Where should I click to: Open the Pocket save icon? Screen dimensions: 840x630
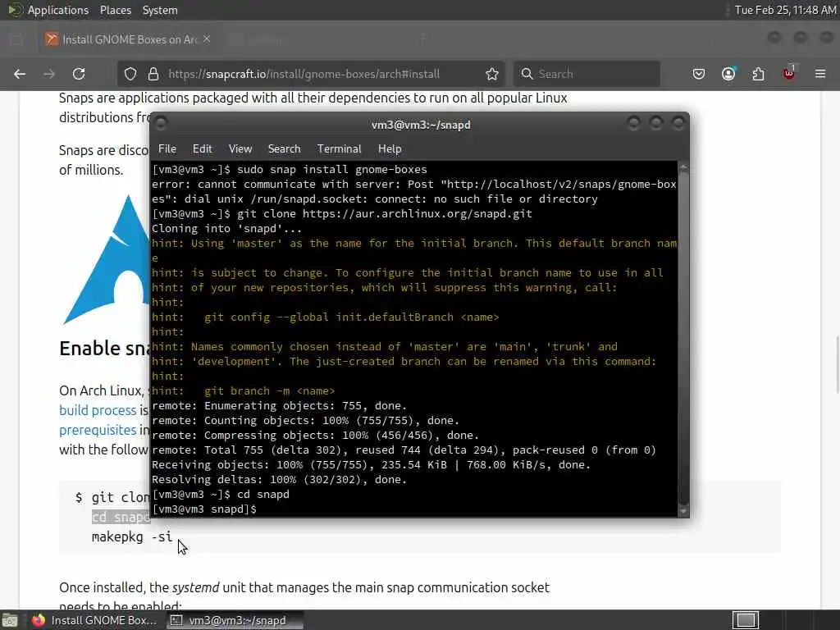pos(699,74)
